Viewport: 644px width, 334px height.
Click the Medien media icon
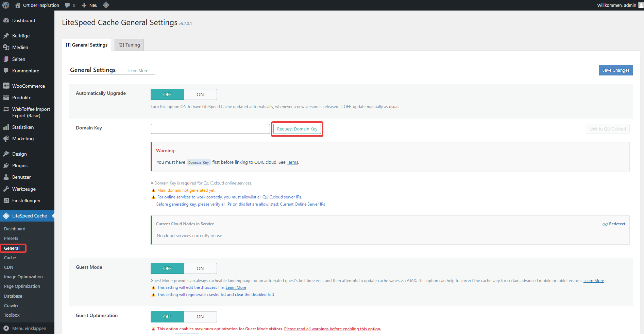coord(6,47)
